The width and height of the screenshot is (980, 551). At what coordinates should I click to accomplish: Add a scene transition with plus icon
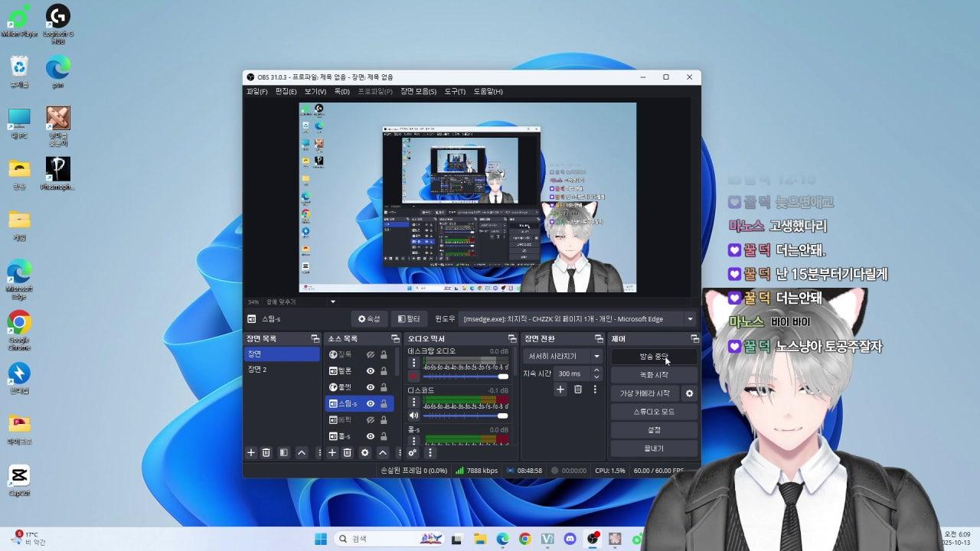[x=560, y=390]
